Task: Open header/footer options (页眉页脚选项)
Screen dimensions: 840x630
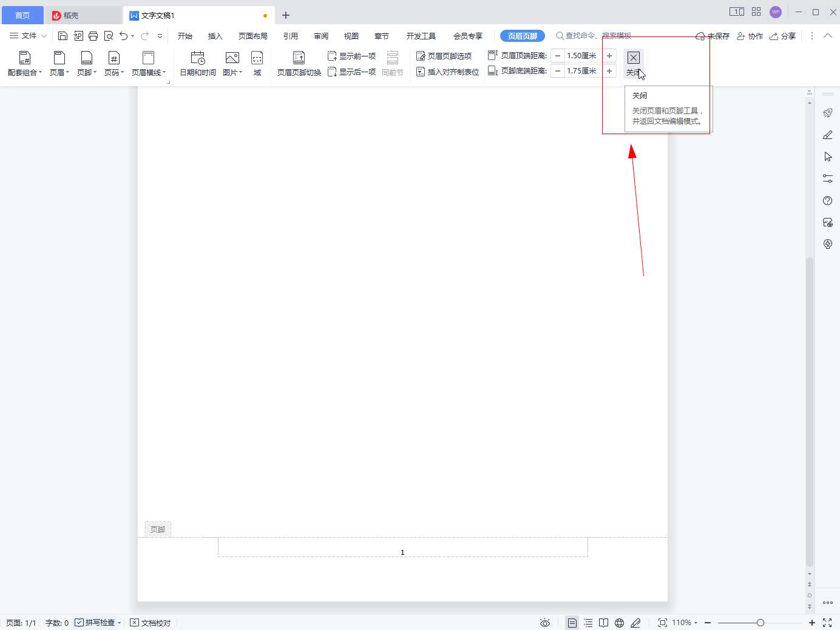Action: (444, 56)
